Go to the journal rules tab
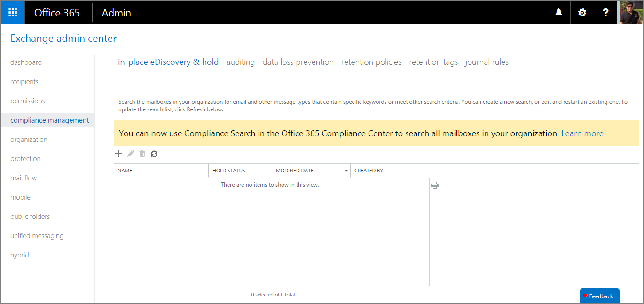The image size is (644, 304). (487, 62)
